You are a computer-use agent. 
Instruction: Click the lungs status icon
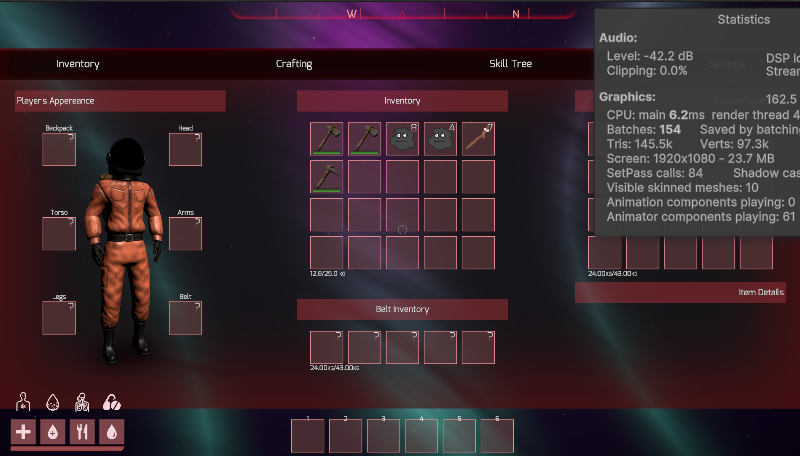click(x=82, y=402)
